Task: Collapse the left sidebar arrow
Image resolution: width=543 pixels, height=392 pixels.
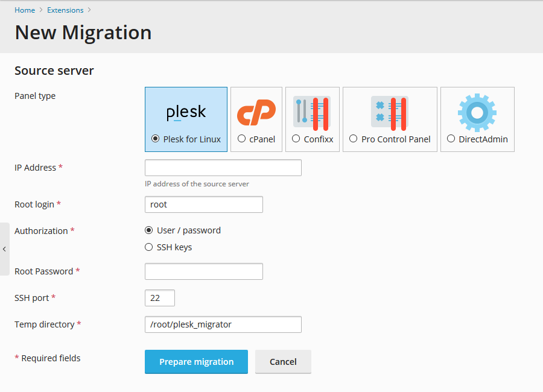Action: tap(4, 249)
